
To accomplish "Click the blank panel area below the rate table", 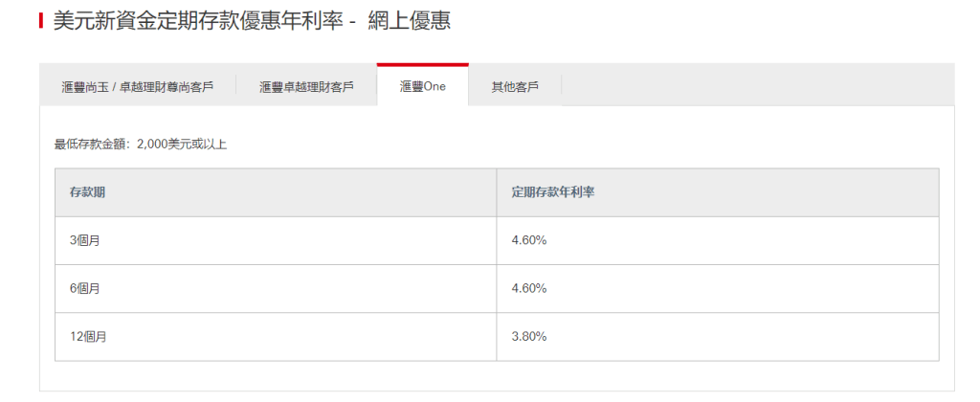I will [497, 375].
